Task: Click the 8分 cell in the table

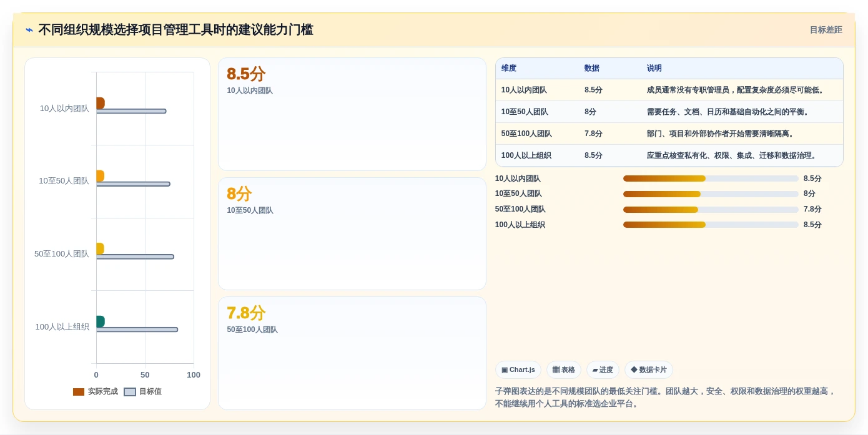Action: pos(590,112)
